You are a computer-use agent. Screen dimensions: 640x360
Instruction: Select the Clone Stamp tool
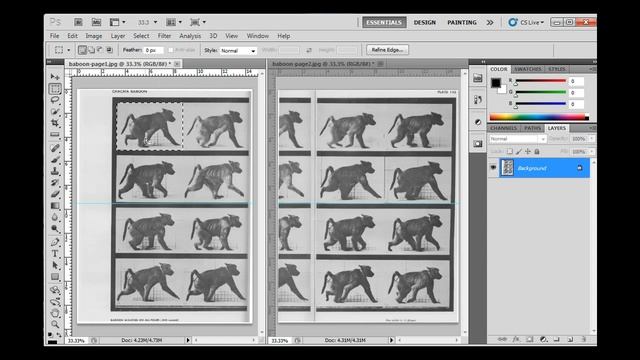click(x=55, y=171)
